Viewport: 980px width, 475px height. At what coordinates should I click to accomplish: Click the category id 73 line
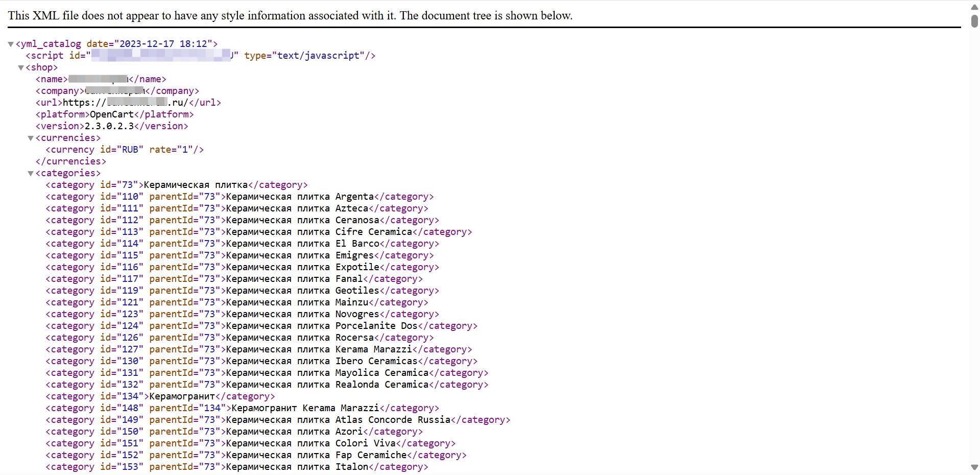click(x=177, y=185)
